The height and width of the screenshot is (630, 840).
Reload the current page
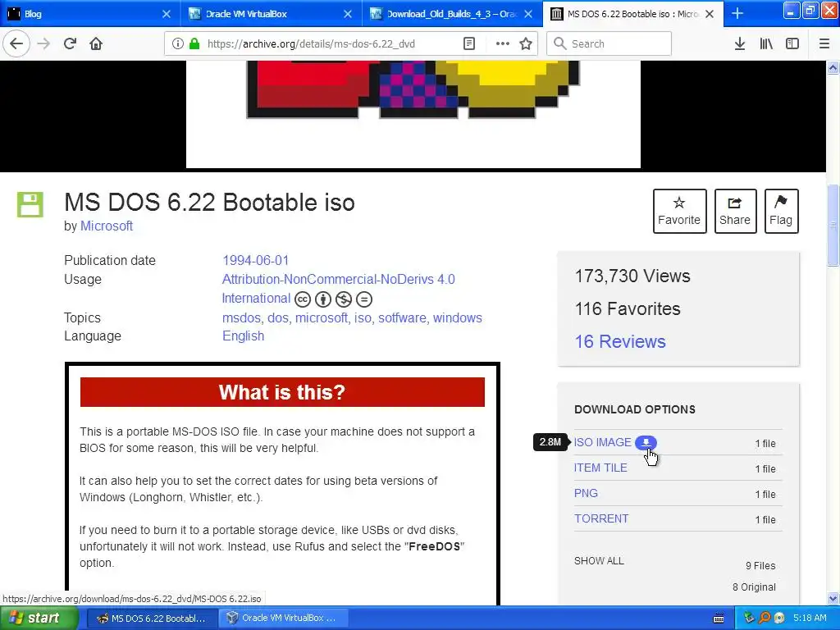(x=71, y=44)
